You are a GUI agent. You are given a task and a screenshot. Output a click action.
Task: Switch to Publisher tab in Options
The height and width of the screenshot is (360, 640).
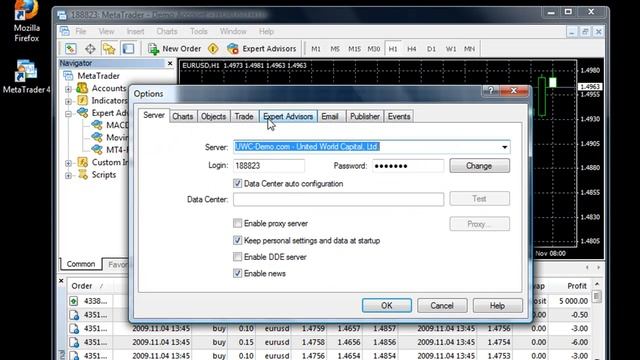tap(364, 116)
